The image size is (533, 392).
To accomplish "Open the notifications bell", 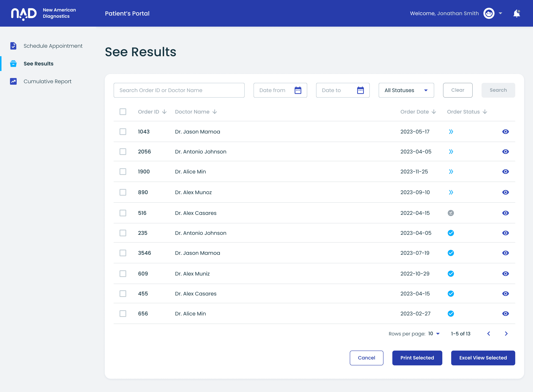I will [x=517, y=13].
